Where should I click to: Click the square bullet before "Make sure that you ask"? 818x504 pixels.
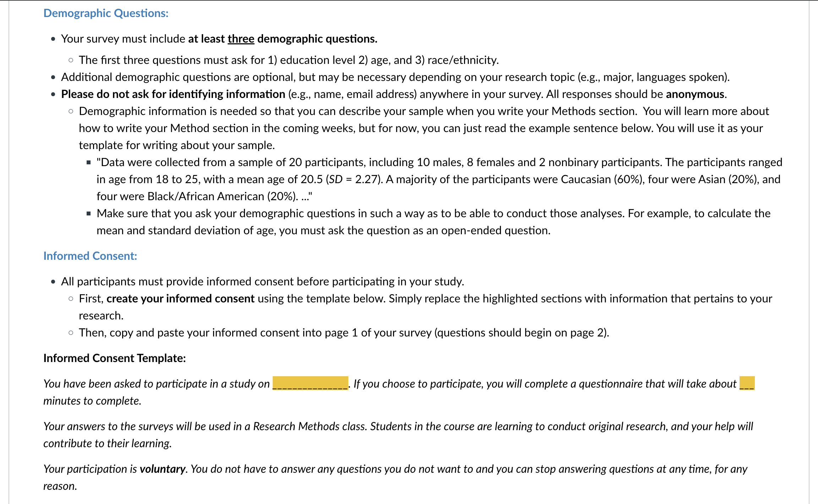89,214
